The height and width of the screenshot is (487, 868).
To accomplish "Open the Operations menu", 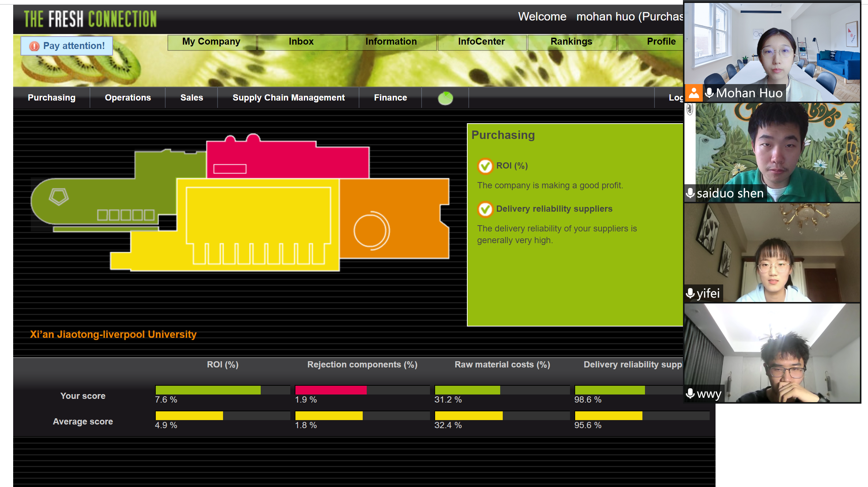I will [128, 98].
